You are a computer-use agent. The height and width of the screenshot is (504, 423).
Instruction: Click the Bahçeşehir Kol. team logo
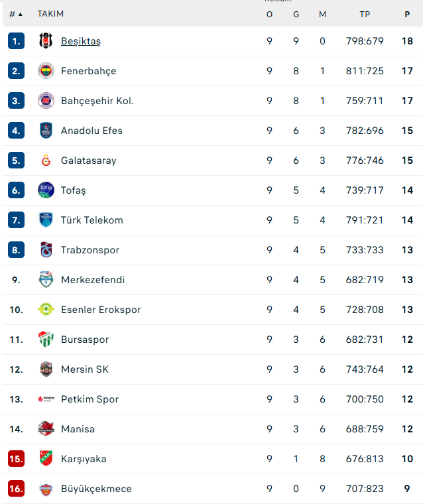(x=46, y=101)
